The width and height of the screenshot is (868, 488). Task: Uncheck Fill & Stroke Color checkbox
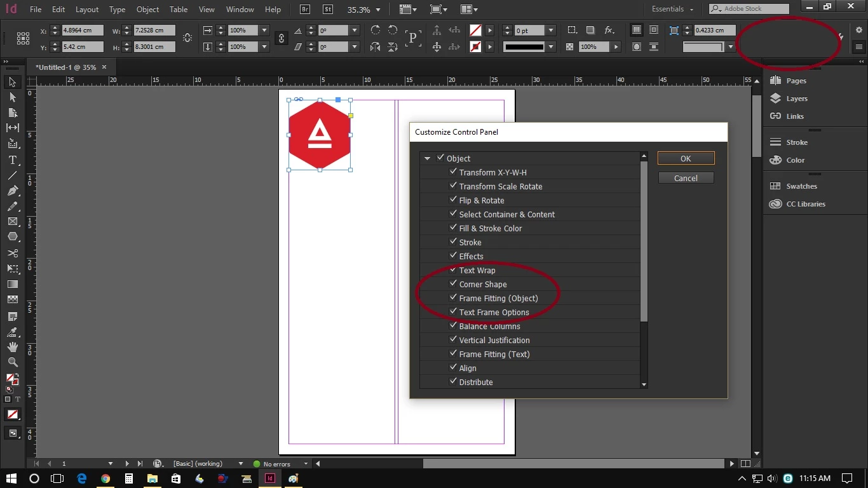[x=453, y=227]
